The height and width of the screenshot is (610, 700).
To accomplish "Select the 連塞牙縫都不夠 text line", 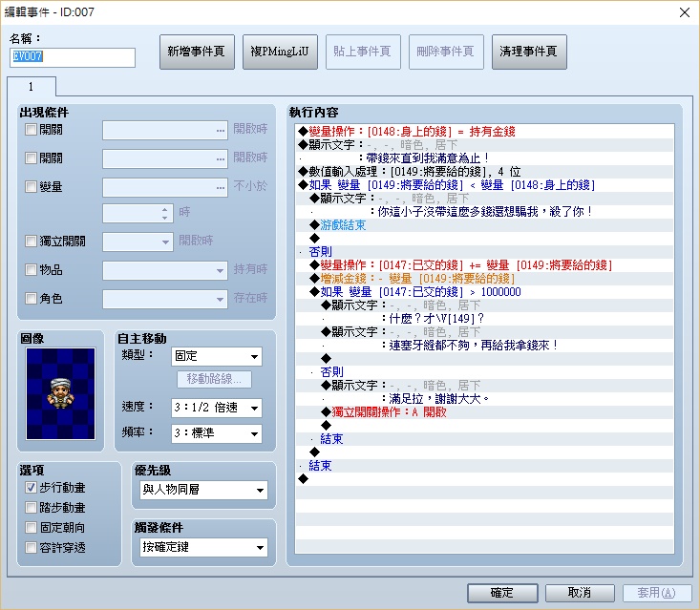I will click(x=485, y=346).
